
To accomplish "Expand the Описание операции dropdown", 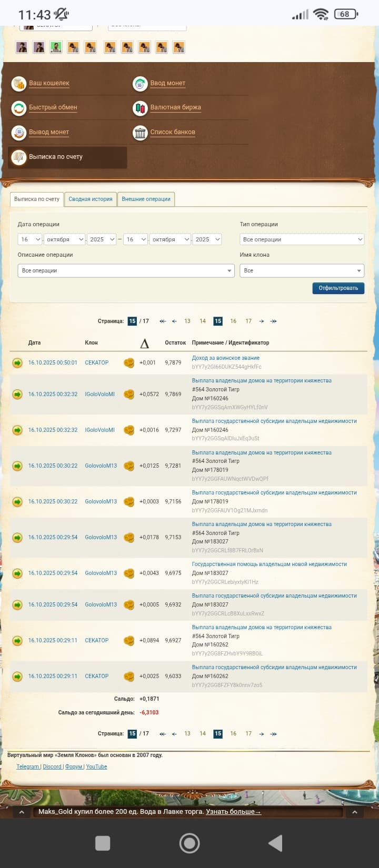I will [126, 270].
